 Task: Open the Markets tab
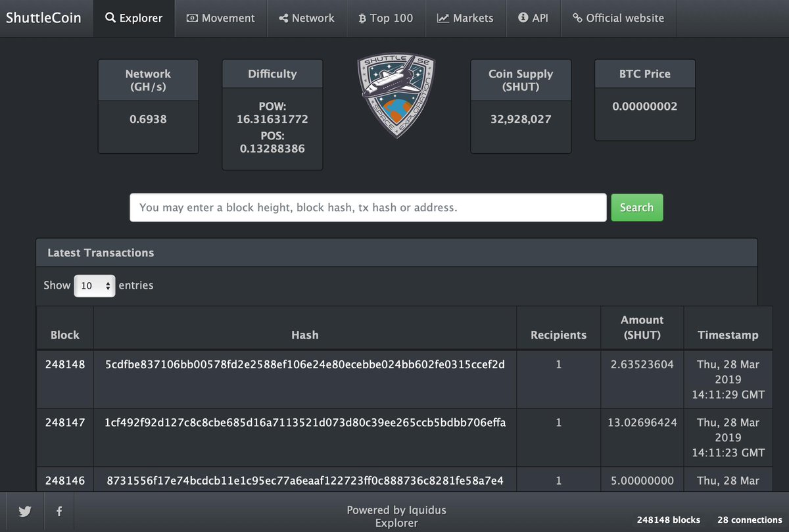pos(466,18)
